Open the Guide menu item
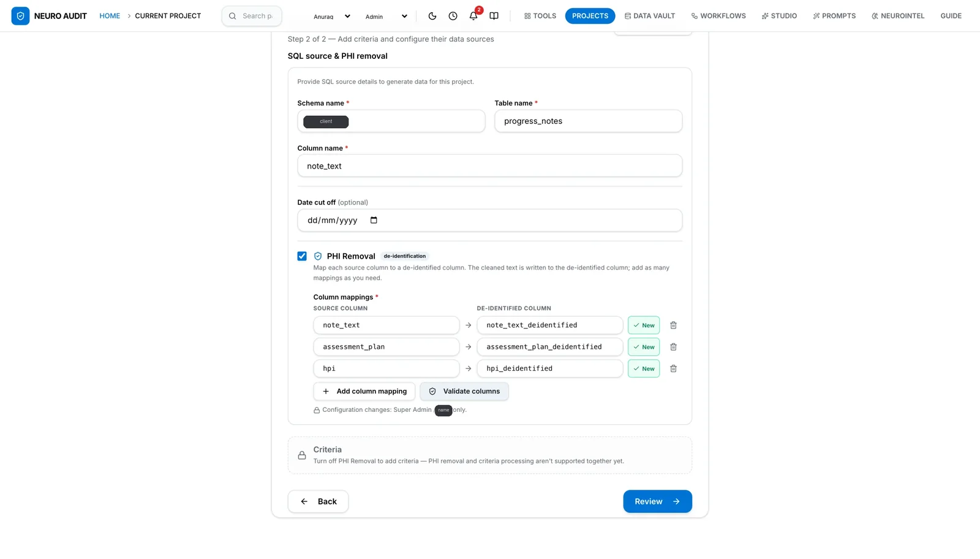 pyautogui.click(x=951, y=16)
